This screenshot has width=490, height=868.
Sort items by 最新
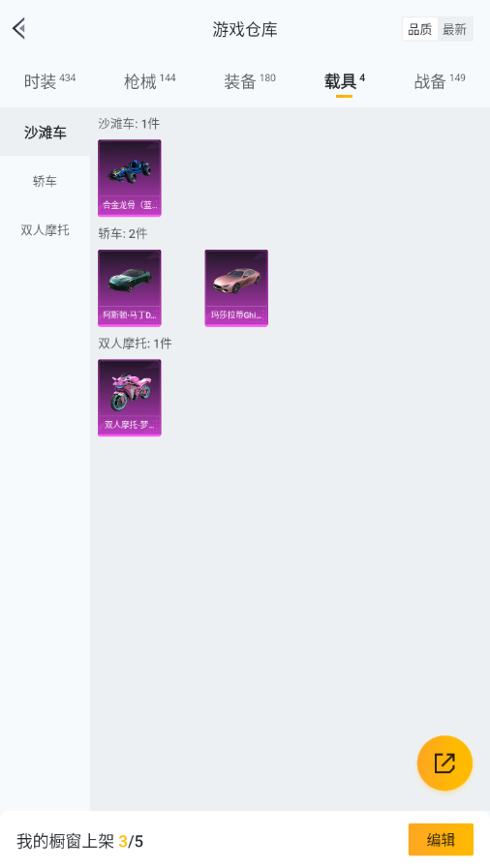click(x=454, y=29)
